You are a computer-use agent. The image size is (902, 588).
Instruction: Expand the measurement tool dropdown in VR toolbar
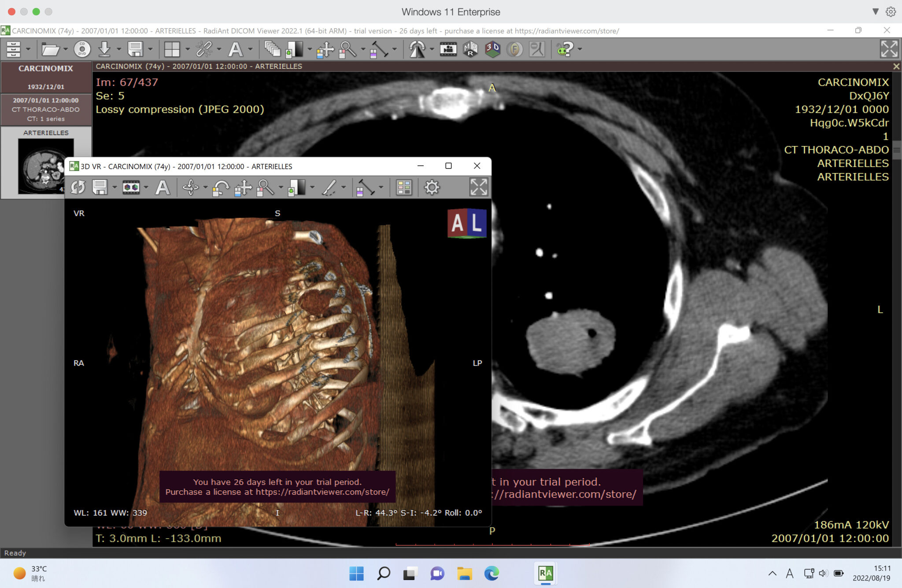tap(381, 188)
